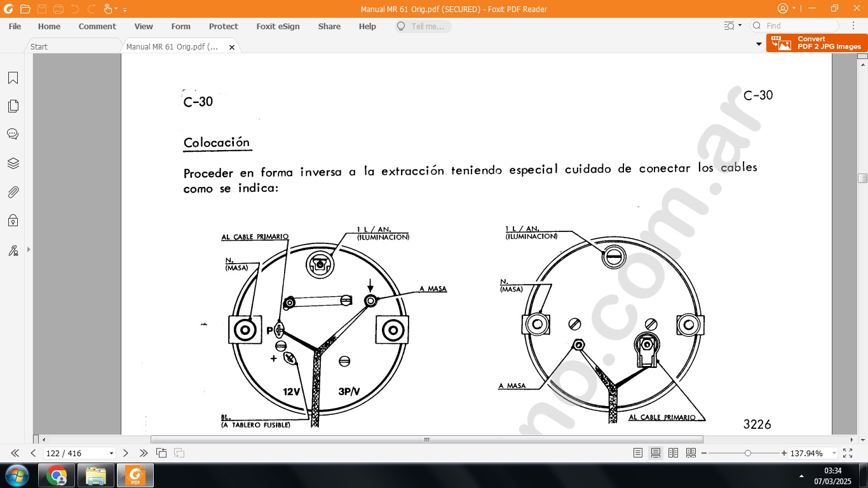
Task: Click the Foxit logo icon
Action: 8,9
